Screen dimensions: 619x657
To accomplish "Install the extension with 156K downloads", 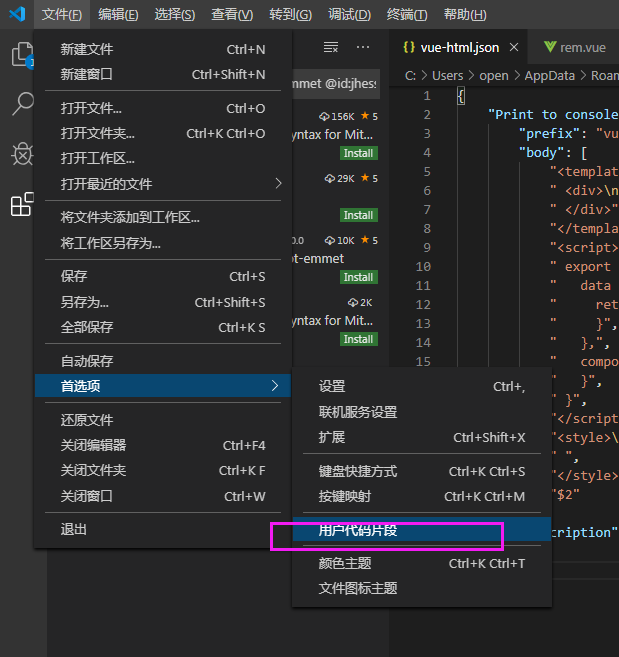I will (358, 153).
